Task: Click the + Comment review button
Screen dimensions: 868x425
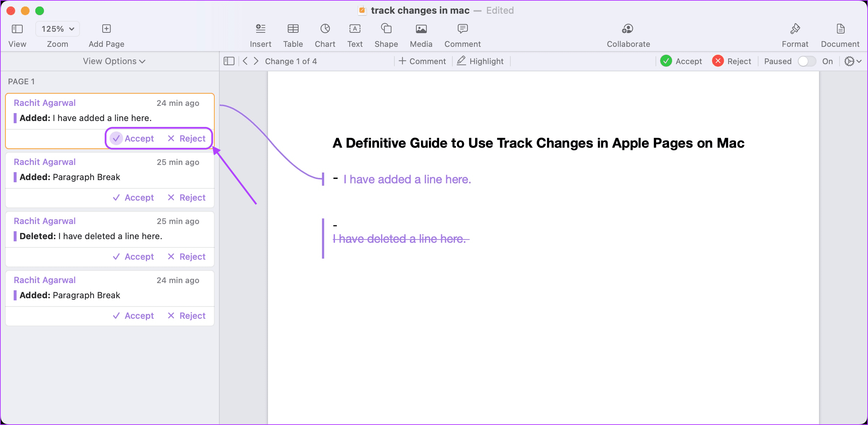Action: (422, 61)
